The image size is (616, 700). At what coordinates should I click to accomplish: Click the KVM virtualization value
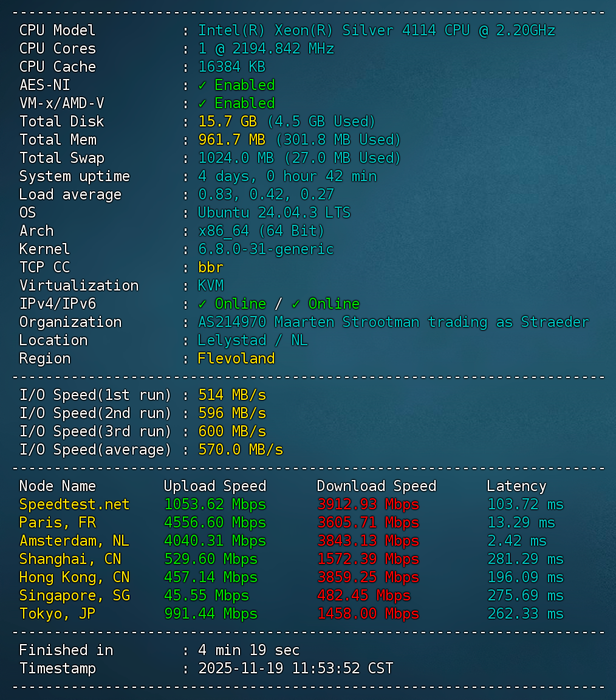click(211, 286)
